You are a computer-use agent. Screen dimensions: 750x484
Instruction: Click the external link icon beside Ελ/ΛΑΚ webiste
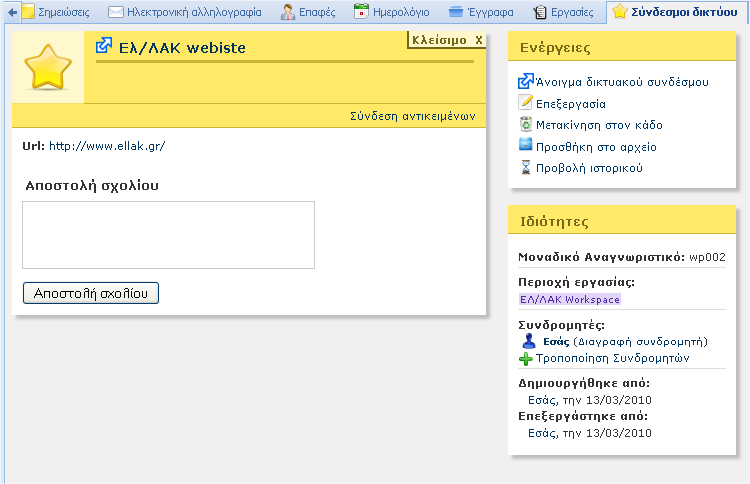click(103, 46)
